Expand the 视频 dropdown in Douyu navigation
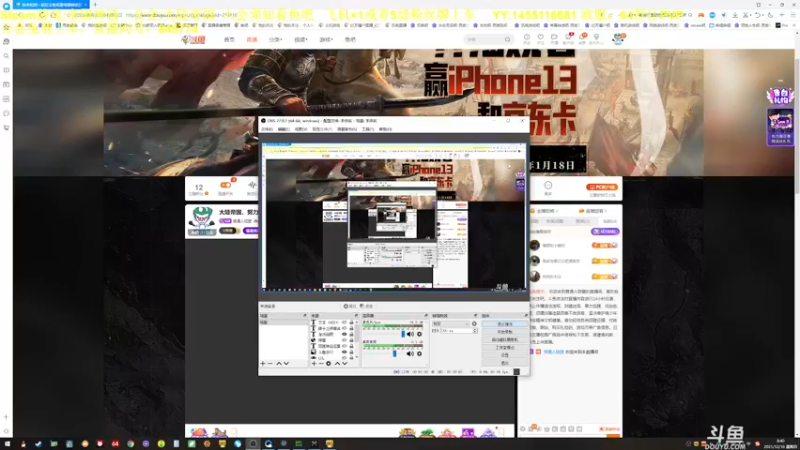 click(301, 39)
